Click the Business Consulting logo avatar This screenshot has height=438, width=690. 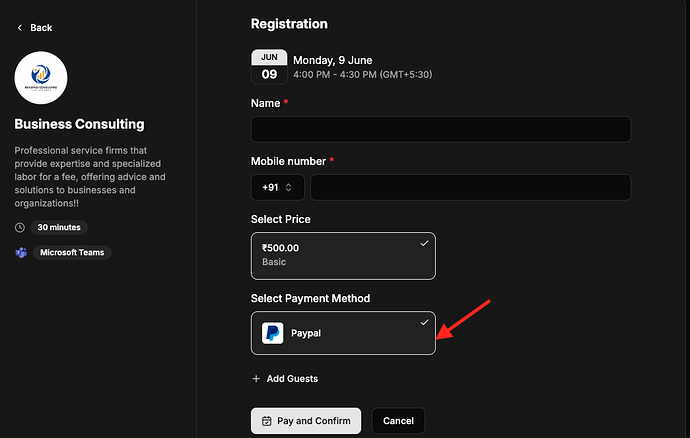point(41,78)
